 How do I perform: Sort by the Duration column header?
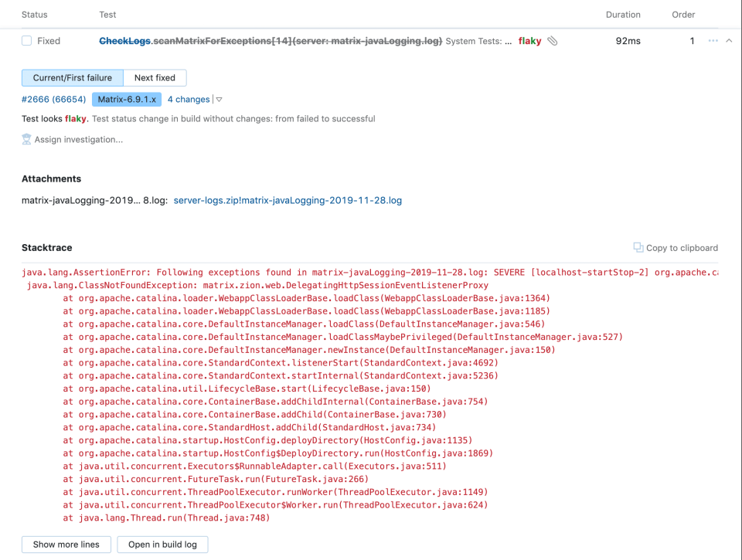623,15
